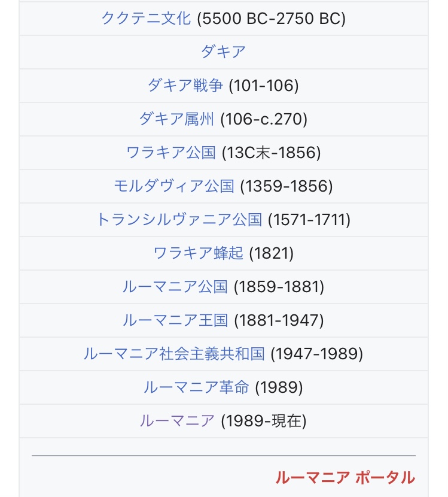The width and height of the screenshot is (448, 497).
Task: Open the ダキア戦争 link
Action: 185,86
